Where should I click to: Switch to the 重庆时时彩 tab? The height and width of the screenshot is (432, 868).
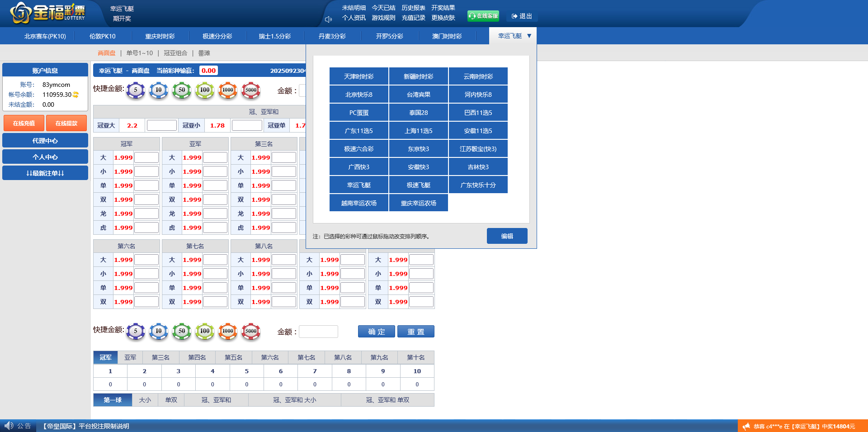tap(160, 36)
